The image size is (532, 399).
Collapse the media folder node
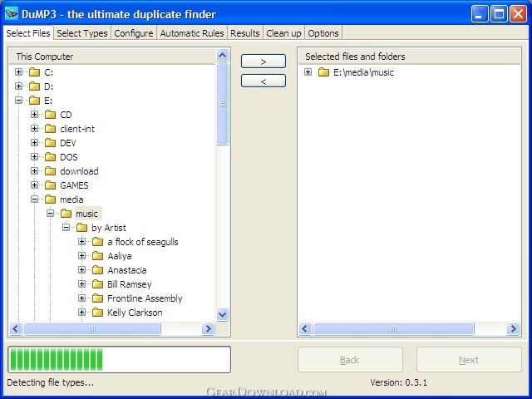34,199
